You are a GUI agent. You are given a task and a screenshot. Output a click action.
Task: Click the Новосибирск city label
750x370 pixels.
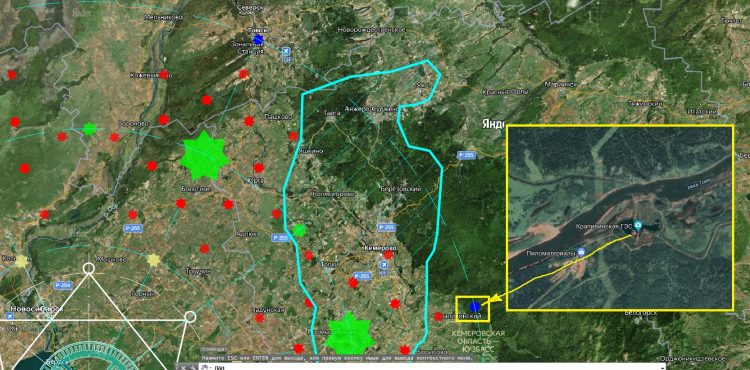click(37, 309)
